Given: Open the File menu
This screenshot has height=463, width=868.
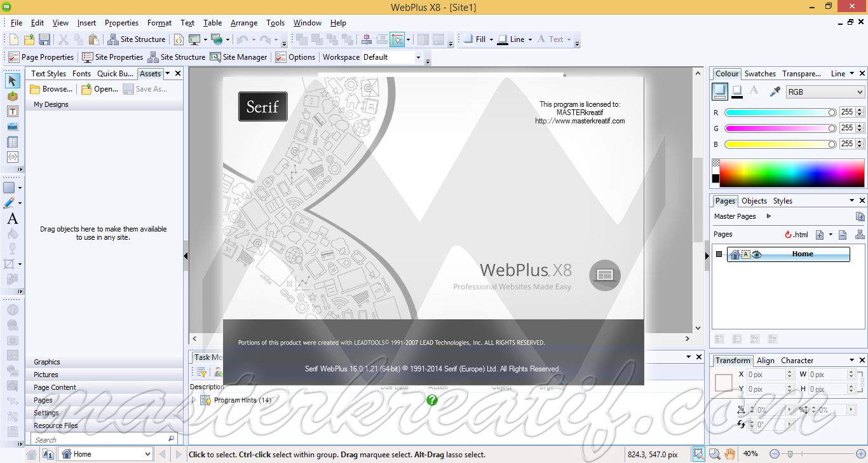Looking at the screenshot, I should click(17, 23).
